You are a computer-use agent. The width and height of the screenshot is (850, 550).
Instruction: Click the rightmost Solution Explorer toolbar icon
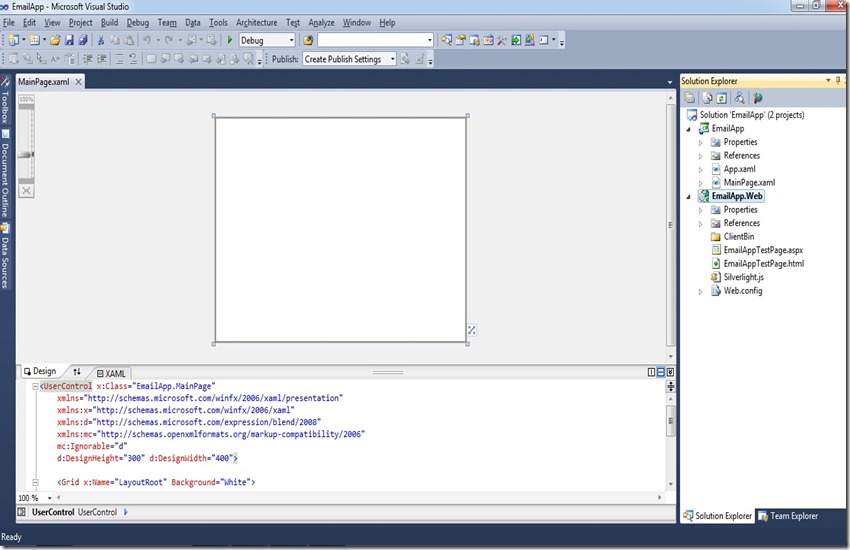coord(758,98)
